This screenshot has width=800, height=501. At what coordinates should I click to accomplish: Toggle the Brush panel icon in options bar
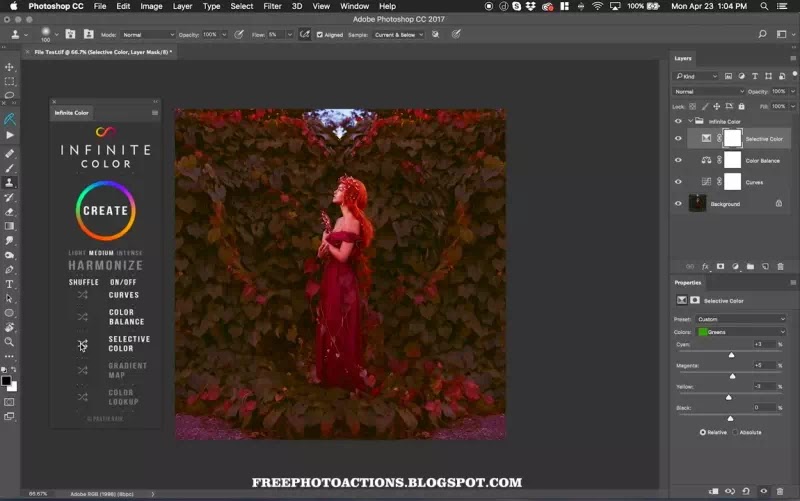[70, 34]
